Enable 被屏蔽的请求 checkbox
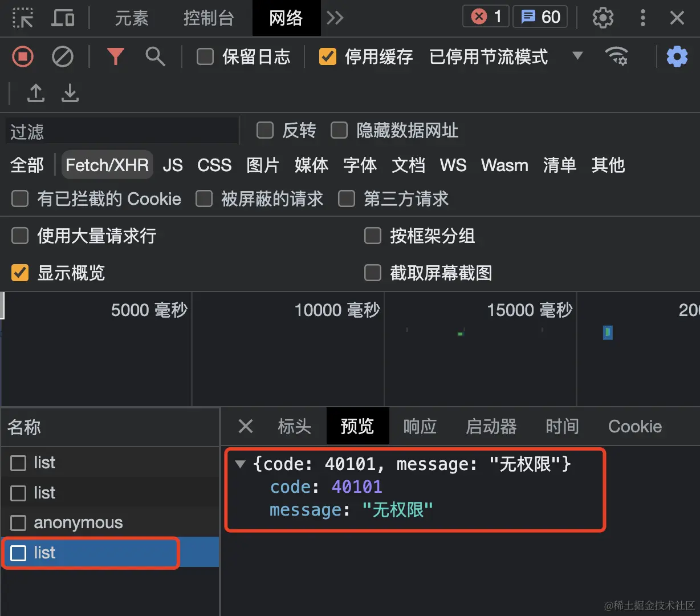Screen dimensions: 700x616 (204, 198)
